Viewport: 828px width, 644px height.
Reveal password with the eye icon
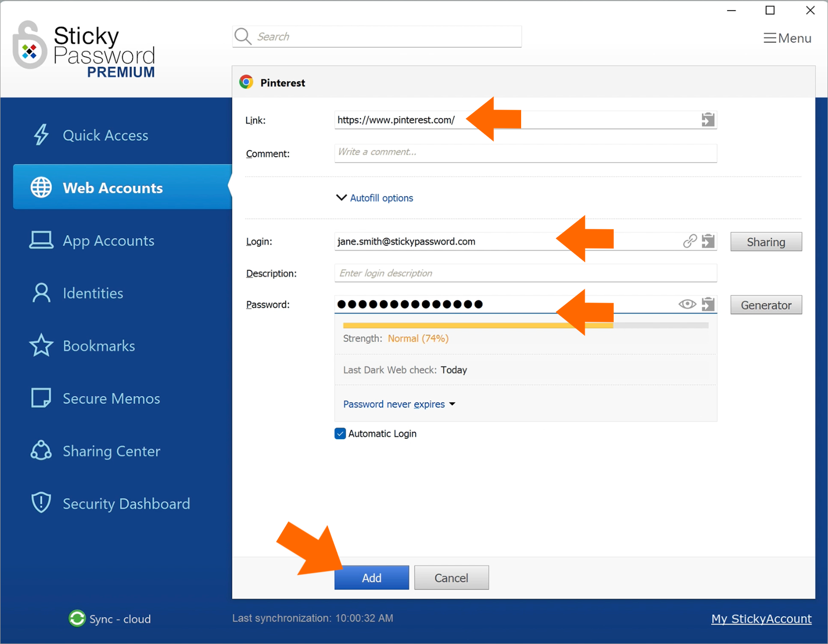pyautogui.click(x=687, y=304)
